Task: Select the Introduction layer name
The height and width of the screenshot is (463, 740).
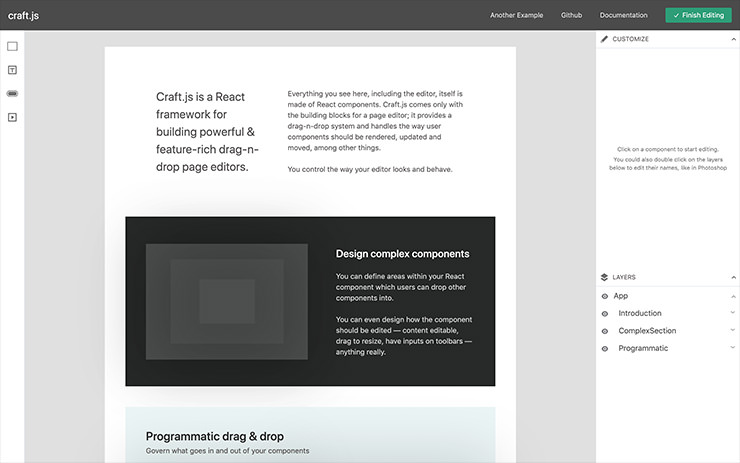Action: pyautogui.click(x=640, y=313)
